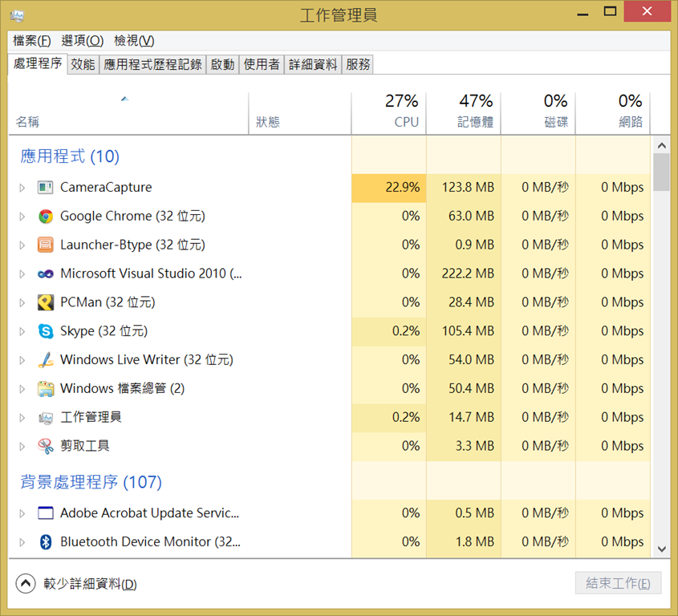Select the 背景處理程序 (107) group heading
This screenshot has width=678, height=616.
(91, 482)
